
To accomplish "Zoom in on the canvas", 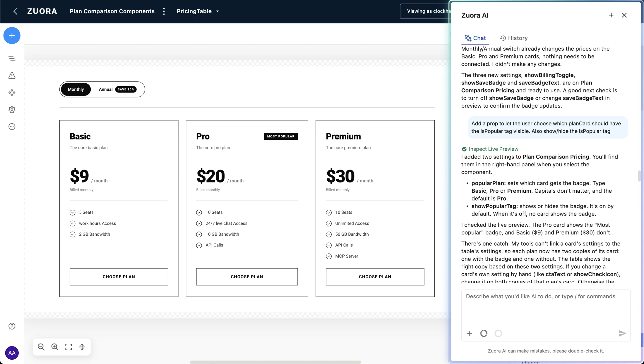I will tap(55, 347).
